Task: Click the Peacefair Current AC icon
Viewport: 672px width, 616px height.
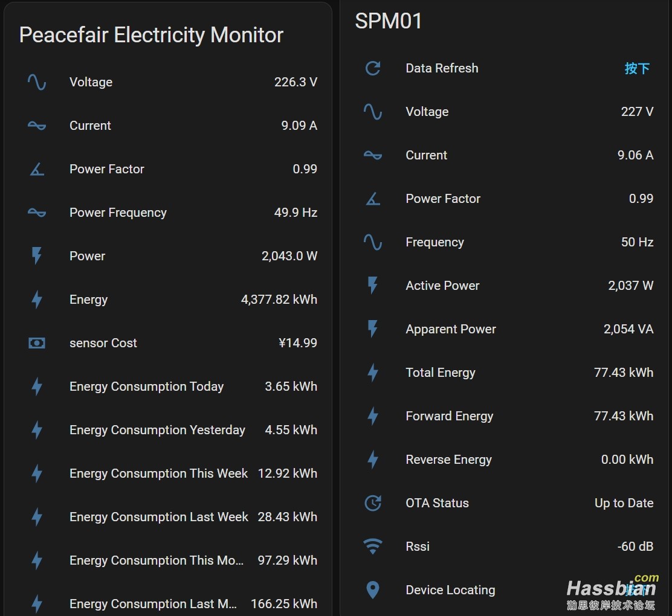Action: [x=37, y=126]
